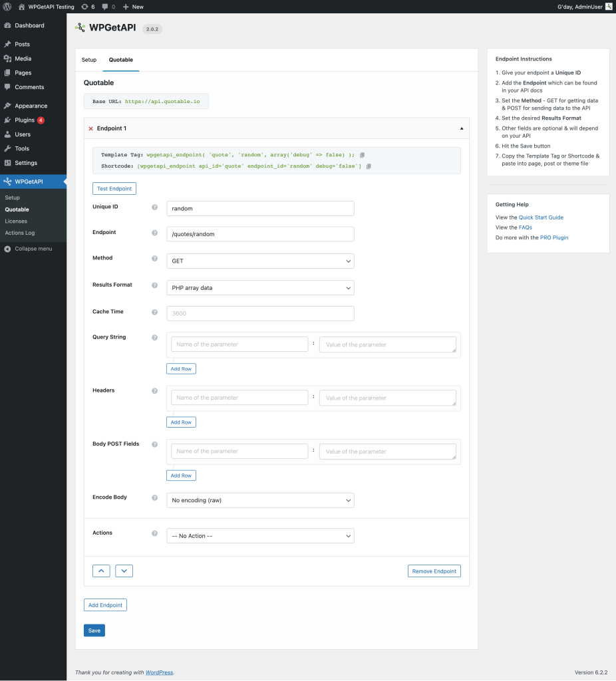
Task: Collapse Endpoint 1 using its chevron
Action: (462, 128)
